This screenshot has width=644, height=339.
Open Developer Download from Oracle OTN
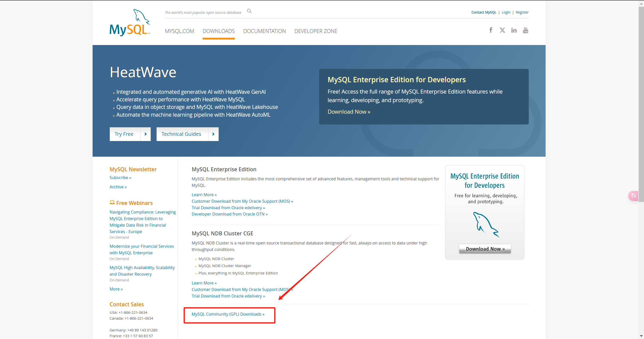point(230,214)
